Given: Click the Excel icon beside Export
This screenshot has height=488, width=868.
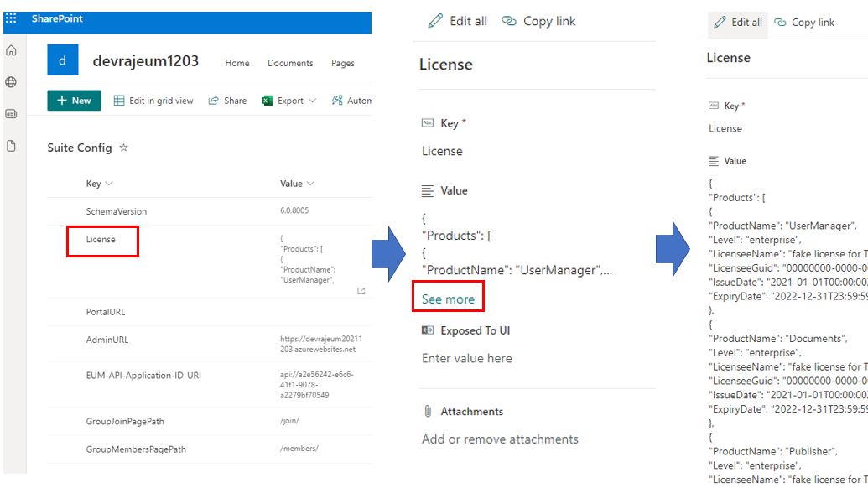Looking at the screenshot, I should click(x=268, y=101).
